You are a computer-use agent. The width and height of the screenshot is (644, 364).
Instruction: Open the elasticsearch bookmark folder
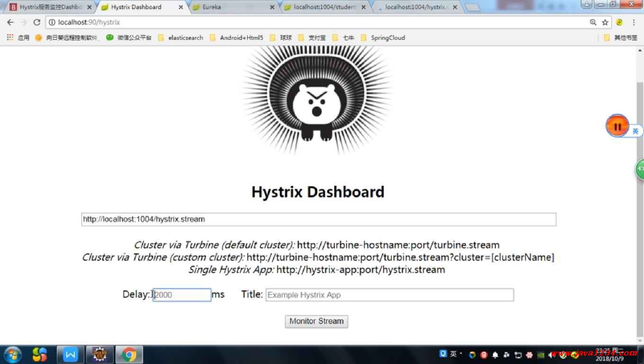click(x=180, y=37)
